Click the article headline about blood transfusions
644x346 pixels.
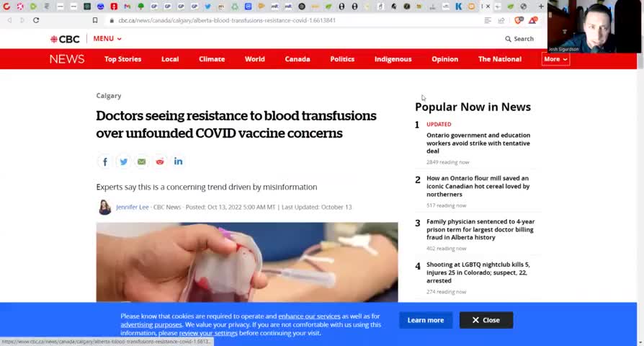click(x=236, y=125)
